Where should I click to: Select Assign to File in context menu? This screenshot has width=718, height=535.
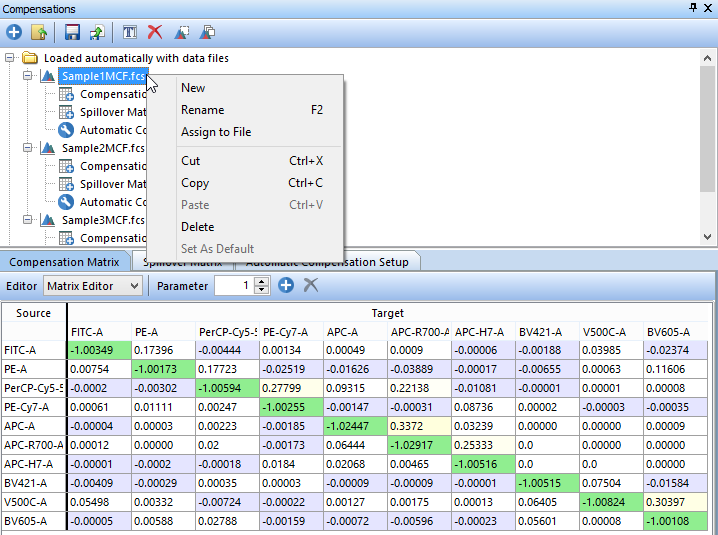point(215,132)
